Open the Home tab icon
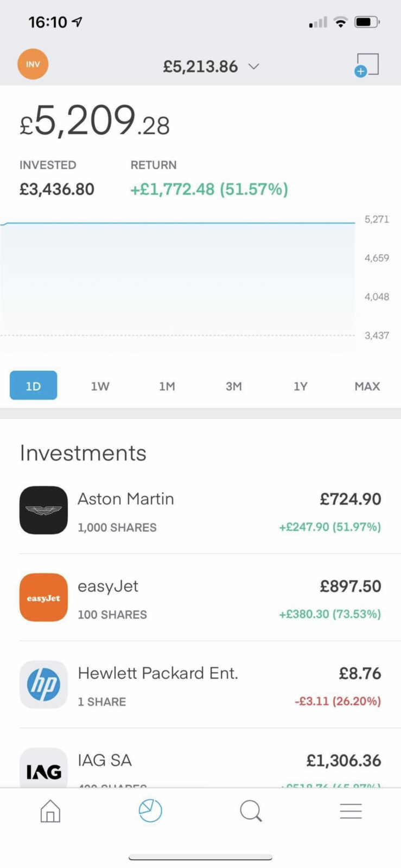This screenshot has width=401, height=868. point(50,811)
